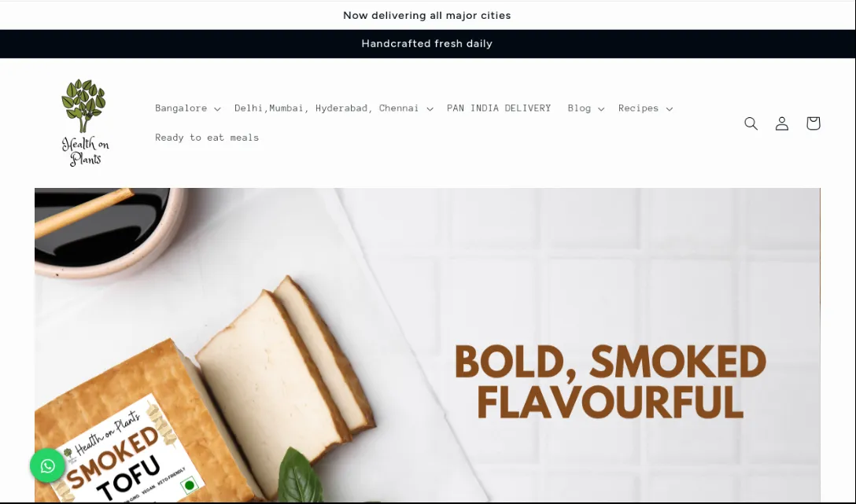Open the green WhatsApp chat button

(x=47, y=465)
